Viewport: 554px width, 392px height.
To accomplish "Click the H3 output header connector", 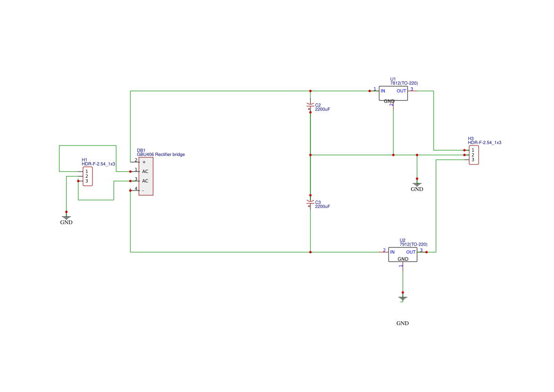I will coord(473,155).
